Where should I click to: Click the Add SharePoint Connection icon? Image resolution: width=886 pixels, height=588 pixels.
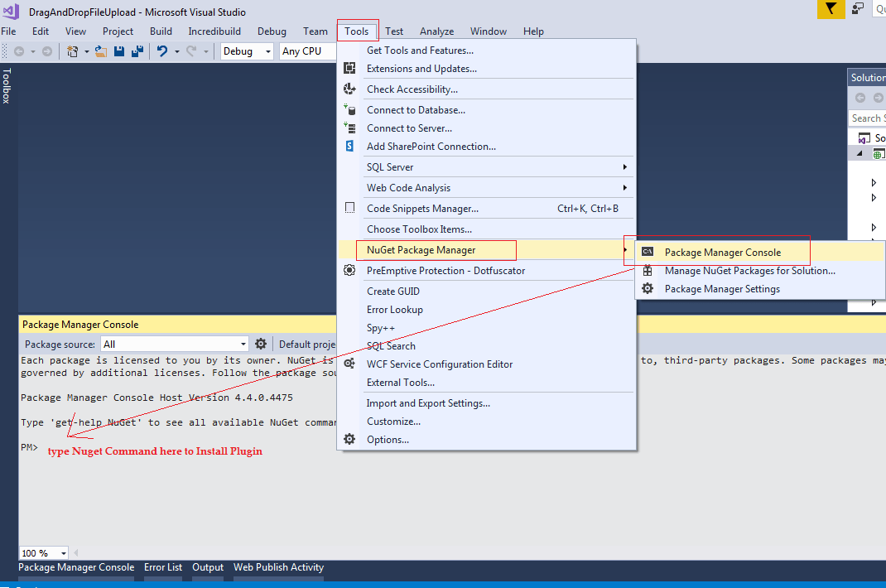(349, 146)
